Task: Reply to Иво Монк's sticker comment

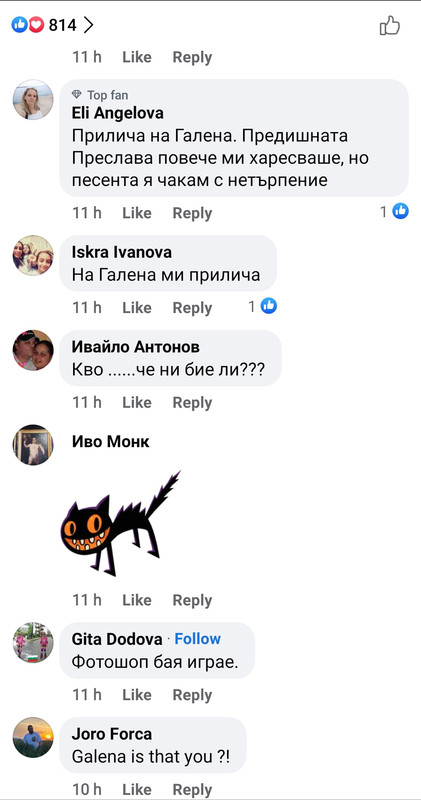Action: (192, 600)
